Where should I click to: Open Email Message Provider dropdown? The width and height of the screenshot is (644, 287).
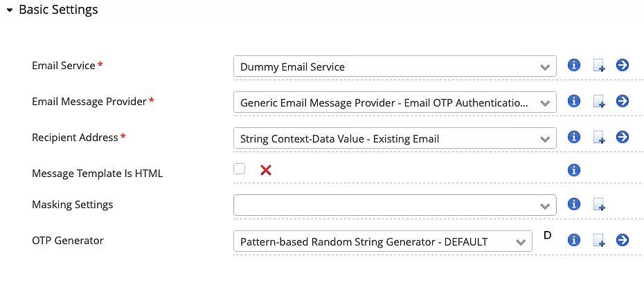[395, 102]
